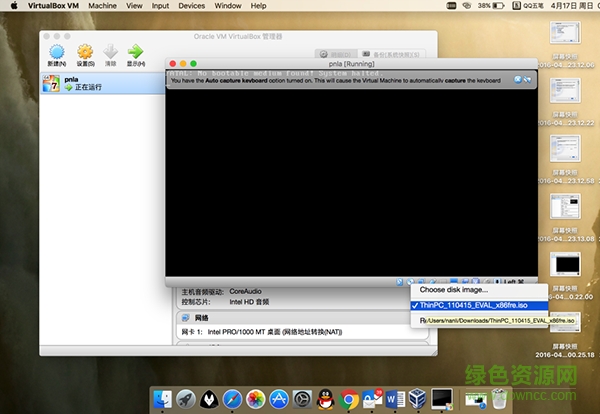This screenshot has height=414, width=600.
Task: Open VirtualBox icon in the Dock
Action: coord(417,400)
